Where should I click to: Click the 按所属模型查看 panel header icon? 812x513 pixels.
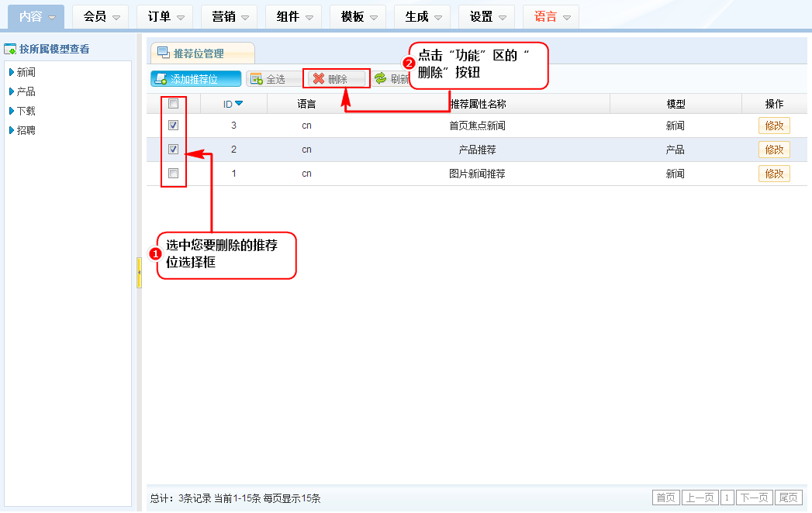point(10,49)
